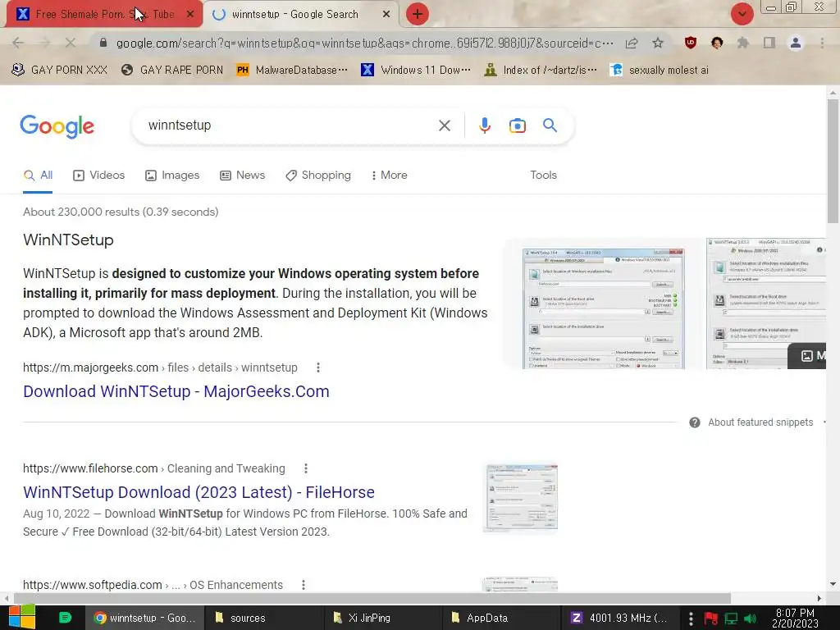The height and width of the screenshot is (630, 840).
Task: Open a new tab with the red plus button
Action: (x=418, y=14)
